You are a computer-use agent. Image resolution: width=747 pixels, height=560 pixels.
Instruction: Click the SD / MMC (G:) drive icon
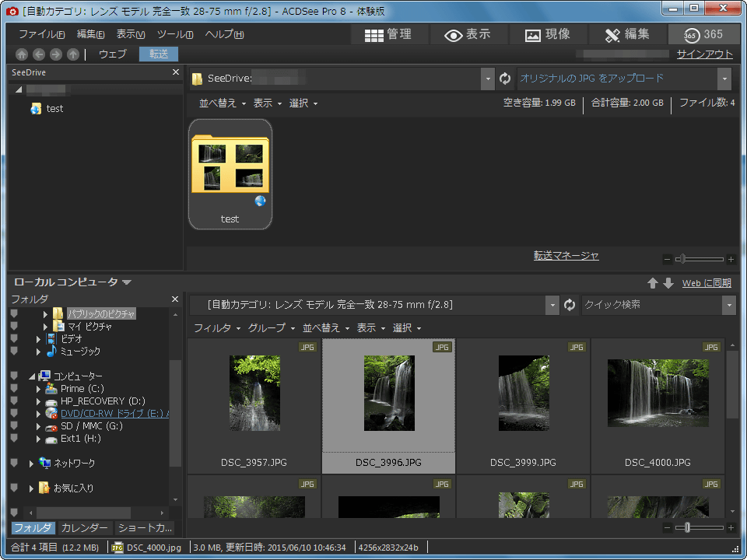[x=51, y=426]
